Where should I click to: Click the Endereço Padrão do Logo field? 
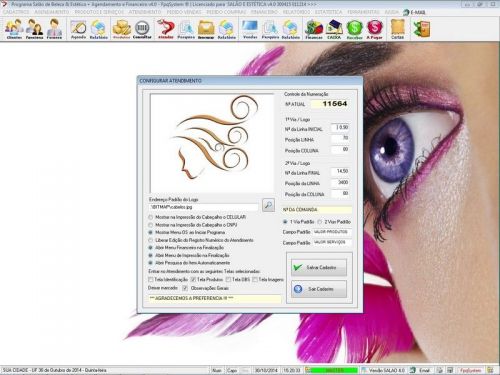pyautogui.click(x=204, y=207)
